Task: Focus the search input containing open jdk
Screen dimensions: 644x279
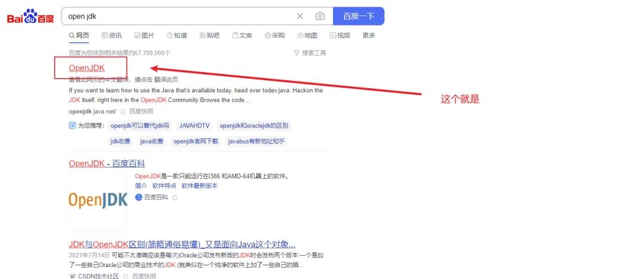Action: point(179,16)
